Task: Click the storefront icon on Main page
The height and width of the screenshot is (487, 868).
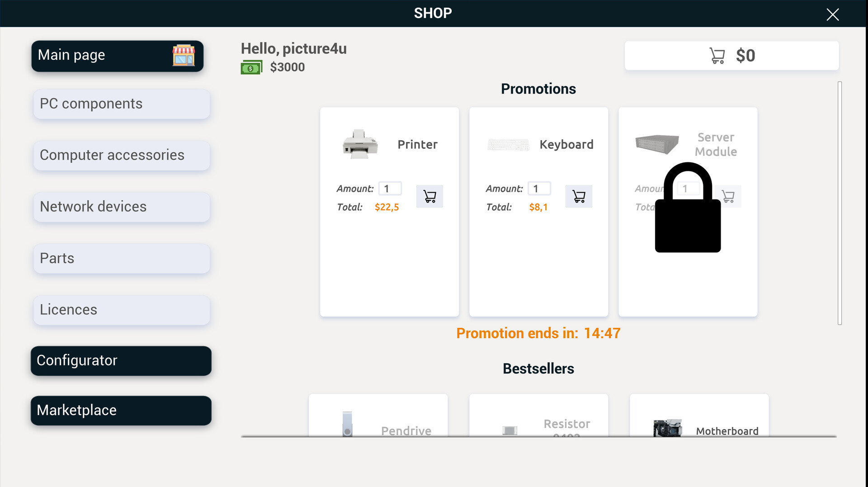Action: coord(184,56)
